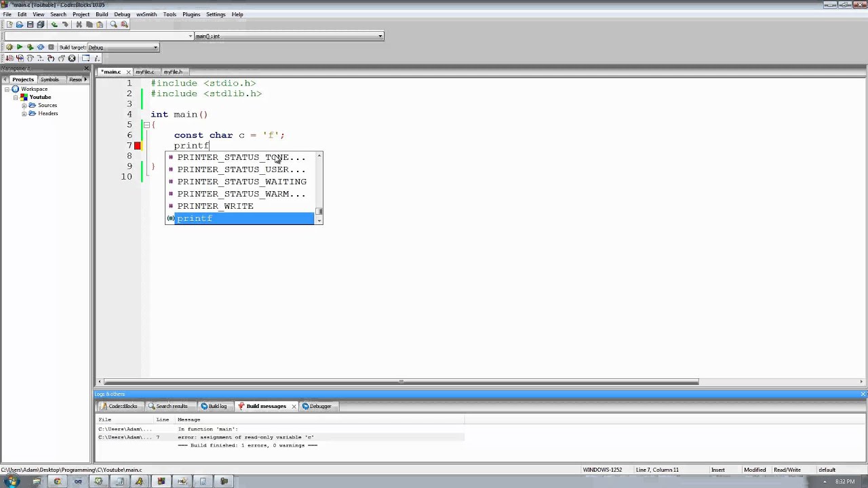This screenshot has height=488, width=868.
Task: Build the project with the gear icon
Action: point(9,47)
